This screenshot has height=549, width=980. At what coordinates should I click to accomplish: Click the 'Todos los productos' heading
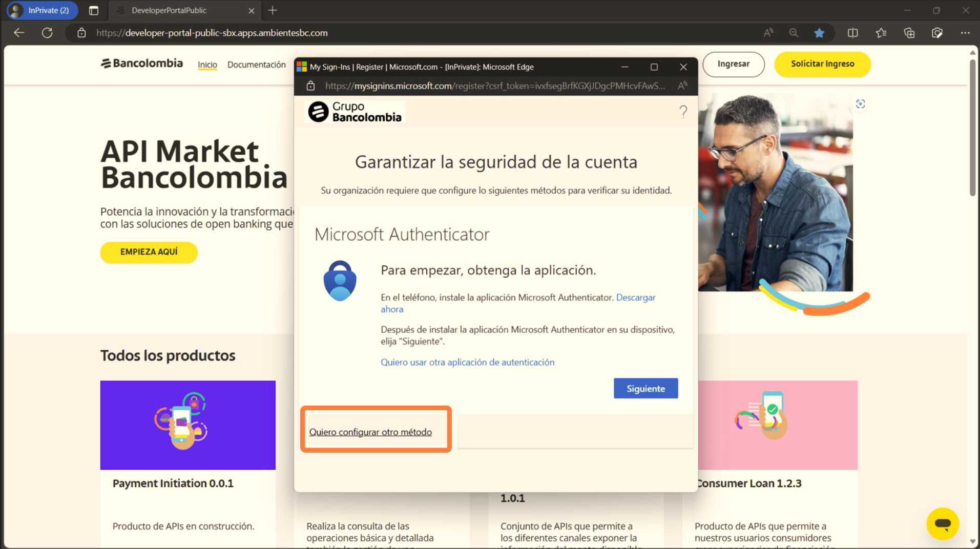tap(168, 355)
